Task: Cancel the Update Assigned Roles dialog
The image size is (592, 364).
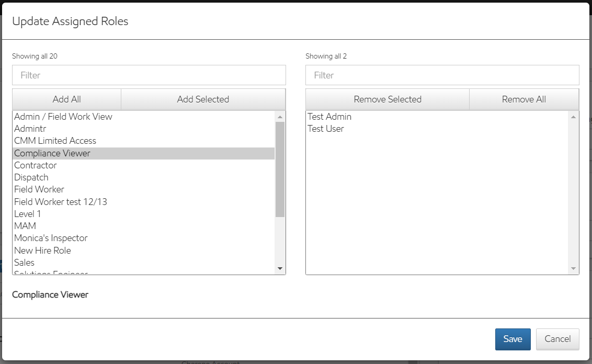Action: click(557, 339)
